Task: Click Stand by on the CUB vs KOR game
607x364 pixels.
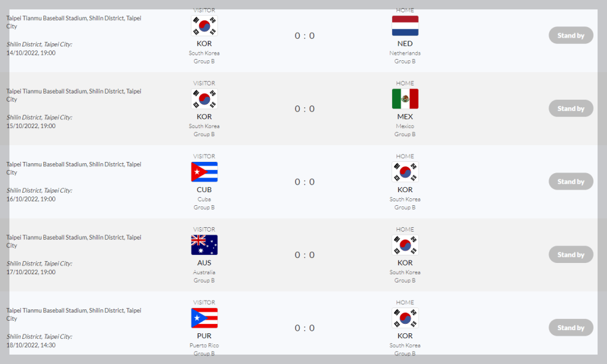Action: point(570,181)
